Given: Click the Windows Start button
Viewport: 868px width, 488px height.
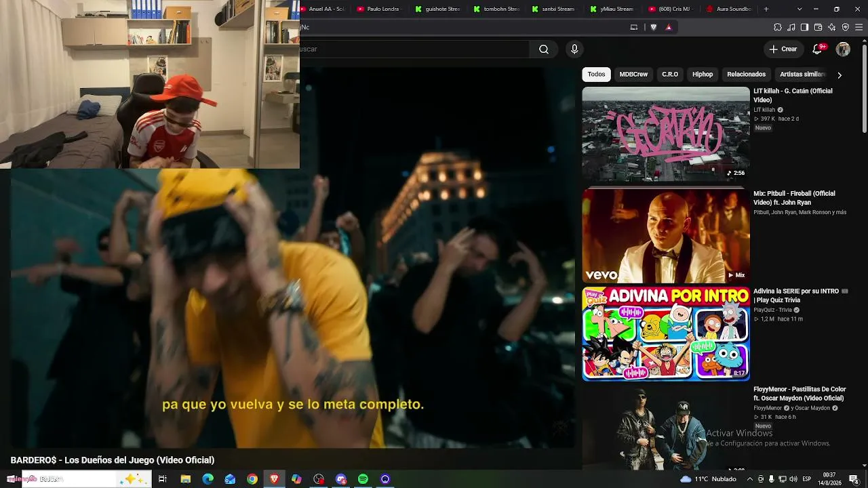Looking at the screenshot, I should click(x=11, y=479).
